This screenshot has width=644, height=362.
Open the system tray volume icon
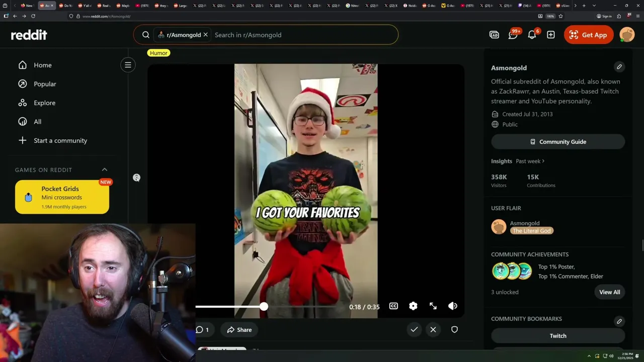tap(611, 356)
